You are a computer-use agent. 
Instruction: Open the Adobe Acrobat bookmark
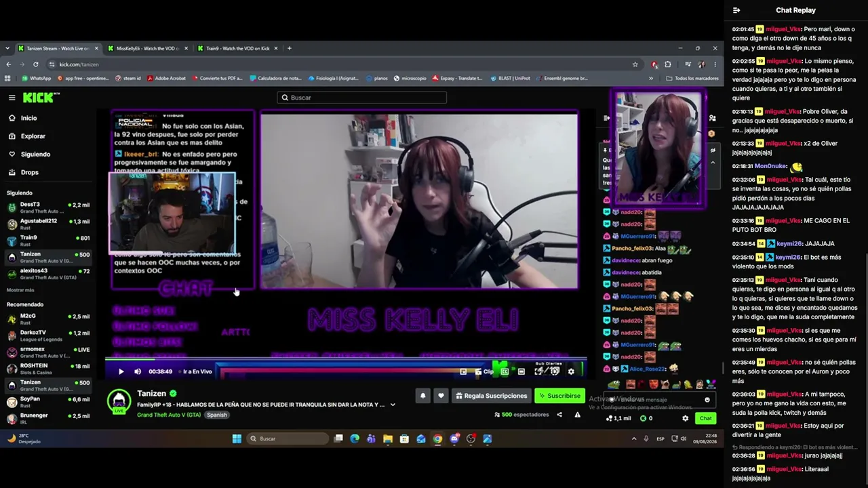coord(165,79)
